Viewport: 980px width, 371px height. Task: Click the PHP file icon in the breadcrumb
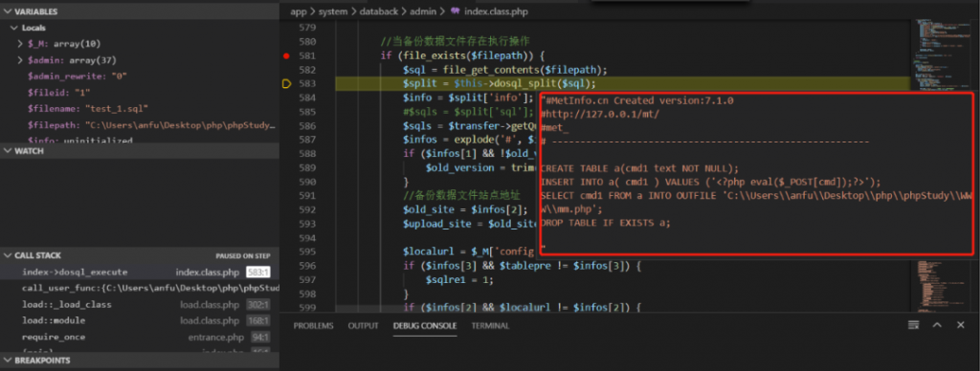pyautogui.click(x=455, y=11)
